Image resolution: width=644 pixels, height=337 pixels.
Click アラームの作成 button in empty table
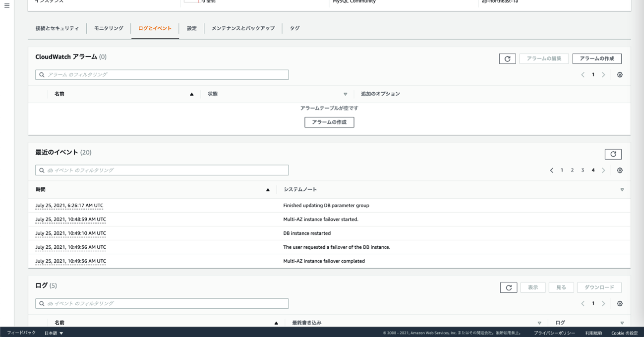(x=329, y=122)
